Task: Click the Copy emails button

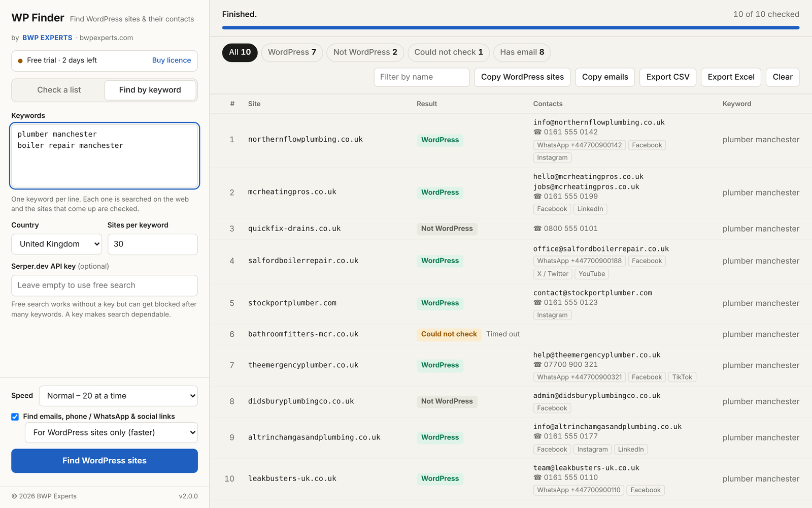Action: click(x=605, y=77)
